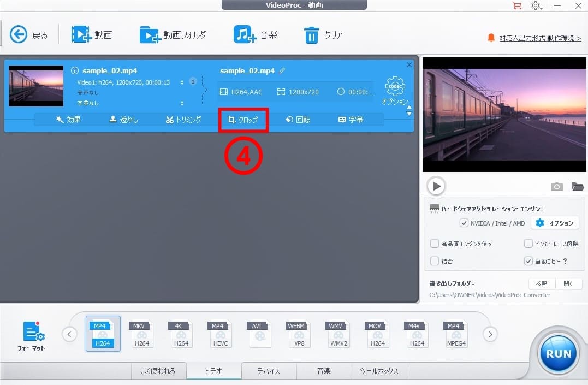Click the 自動コピー question mark help
This screenshot has height=385, width=588.
point(565,261)
